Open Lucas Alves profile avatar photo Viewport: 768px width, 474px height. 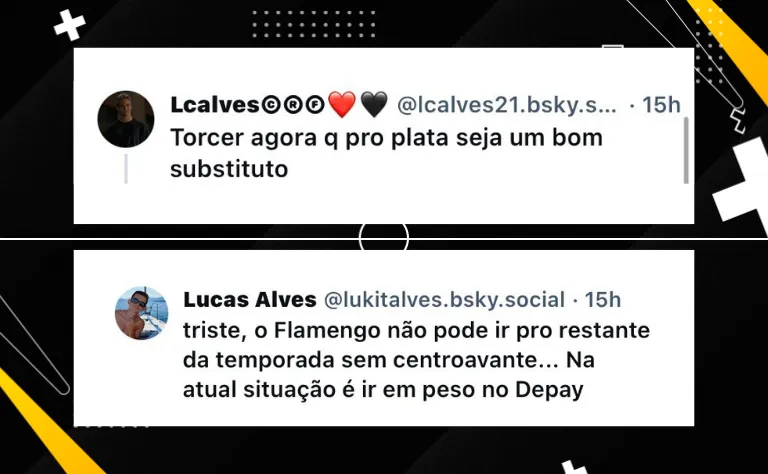pos(142,313)
